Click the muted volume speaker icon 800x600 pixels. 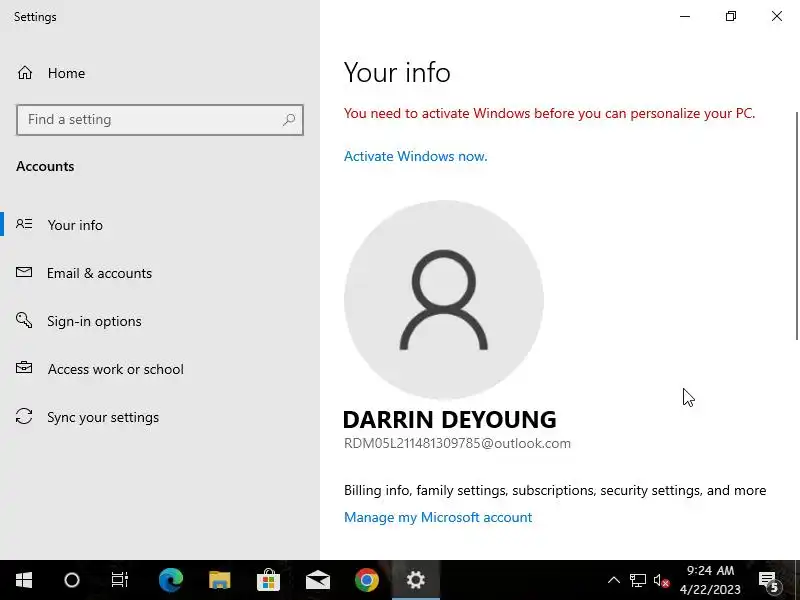pyautogui.click(x=661, y=580)
